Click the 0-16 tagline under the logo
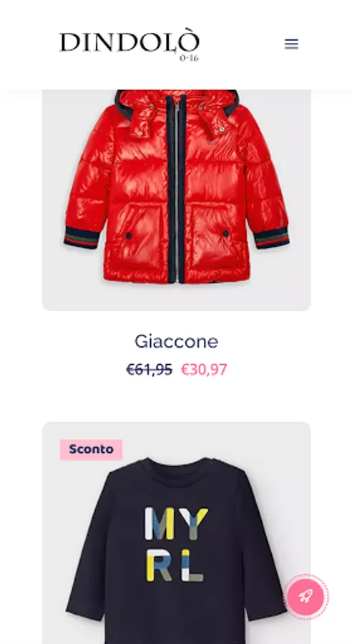The width and height of the screenshot is (352, 644). tap(189, 58)
